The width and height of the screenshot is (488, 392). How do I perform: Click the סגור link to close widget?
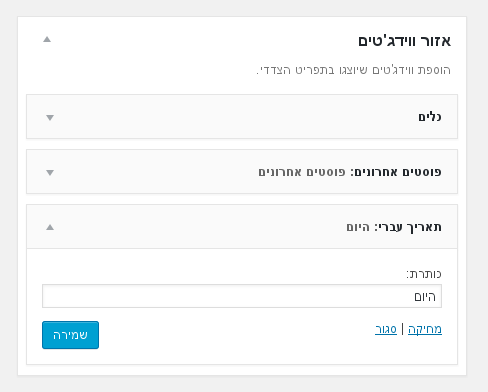click(x=386, y=329)
